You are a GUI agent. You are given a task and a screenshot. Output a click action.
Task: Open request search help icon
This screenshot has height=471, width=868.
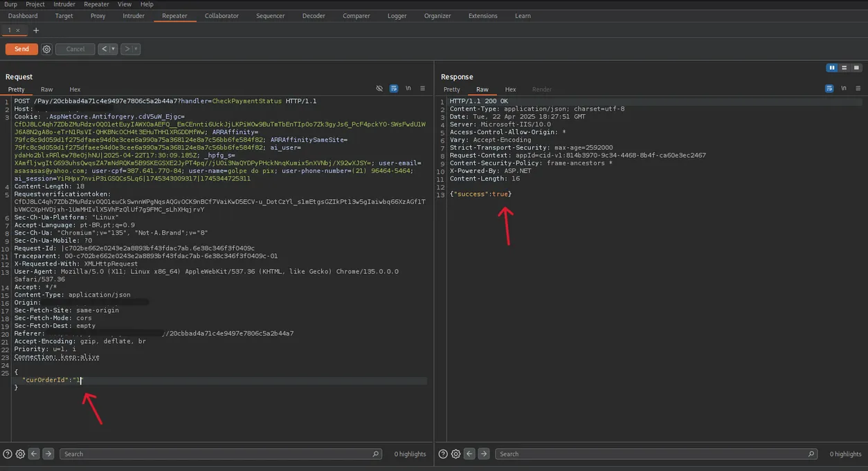(8, 454)
